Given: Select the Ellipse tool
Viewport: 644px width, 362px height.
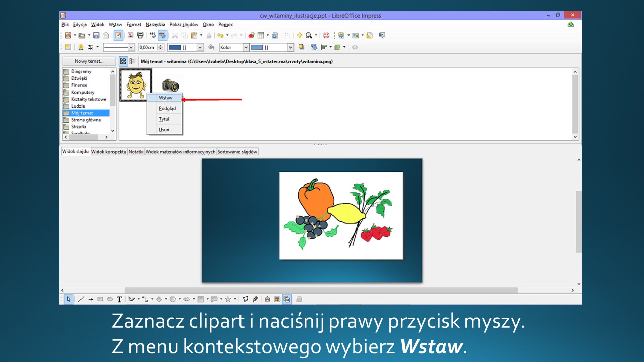Looking at the screenshot, I should pyautogui.click(x=109, y=299).
